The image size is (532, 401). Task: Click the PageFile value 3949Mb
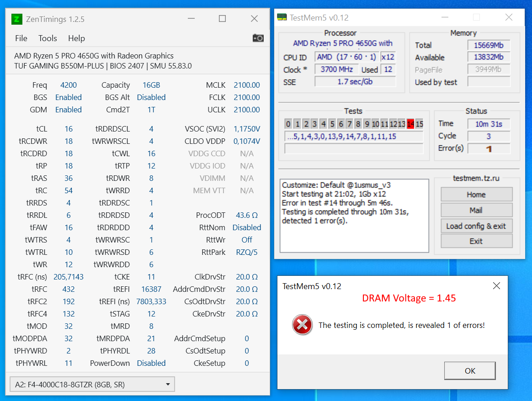pos(489,69)
